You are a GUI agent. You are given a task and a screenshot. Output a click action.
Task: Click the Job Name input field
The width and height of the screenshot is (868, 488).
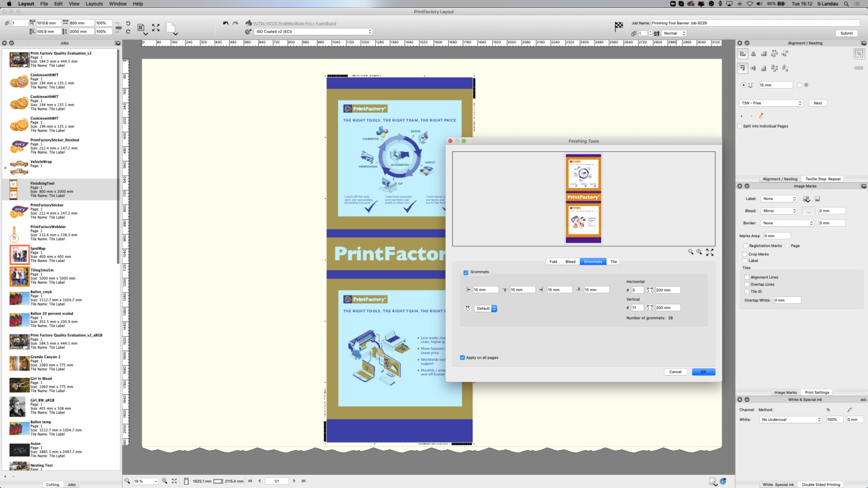point(755,23)
